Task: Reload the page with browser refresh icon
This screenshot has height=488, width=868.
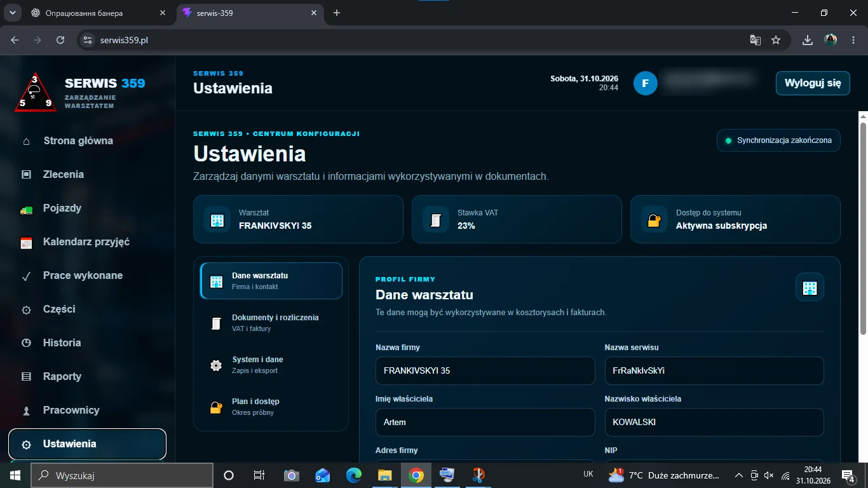Action: 60,40
